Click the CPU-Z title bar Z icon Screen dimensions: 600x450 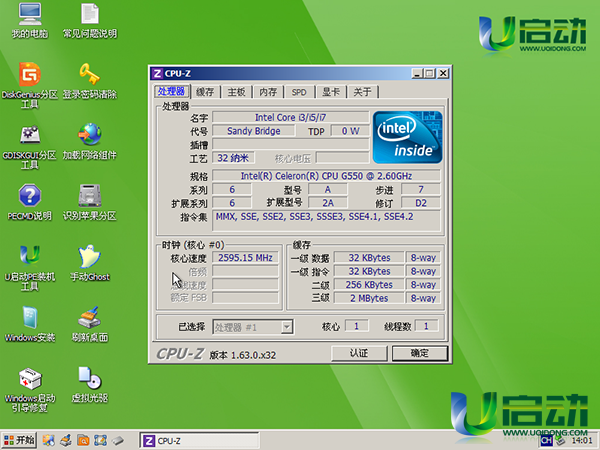(157, 73)
